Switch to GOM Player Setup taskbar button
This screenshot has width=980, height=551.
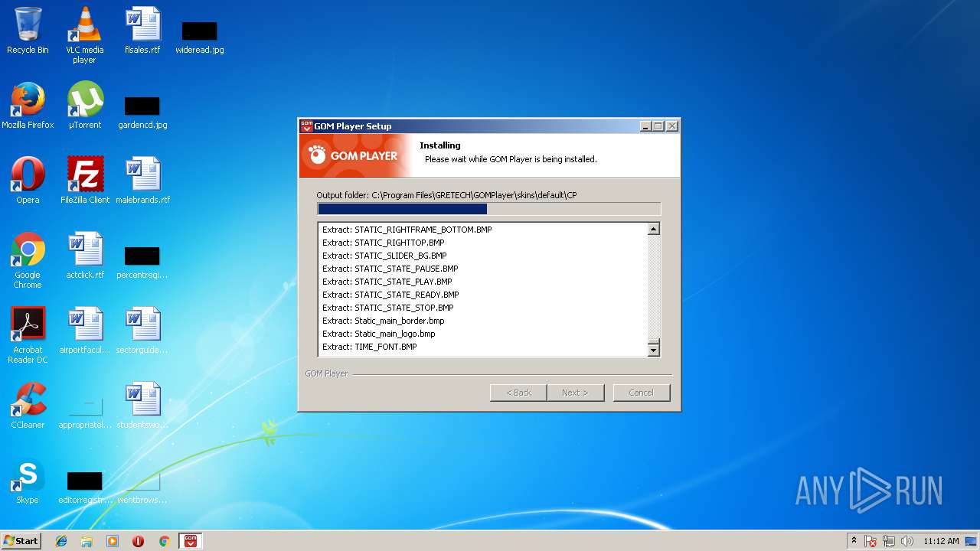click(190, 541)
